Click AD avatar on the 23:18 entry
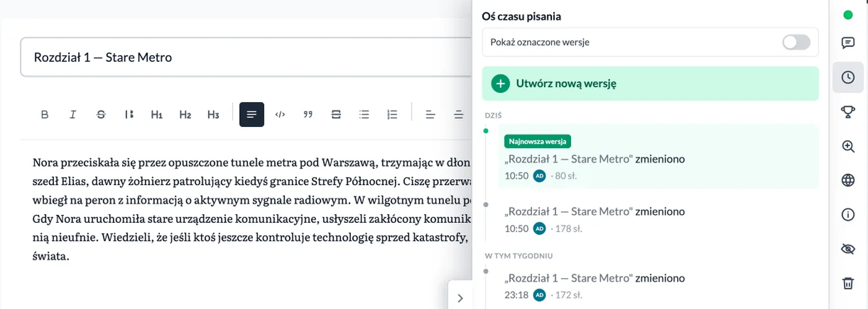Screen dimensions: 868x309 (539, 295)
